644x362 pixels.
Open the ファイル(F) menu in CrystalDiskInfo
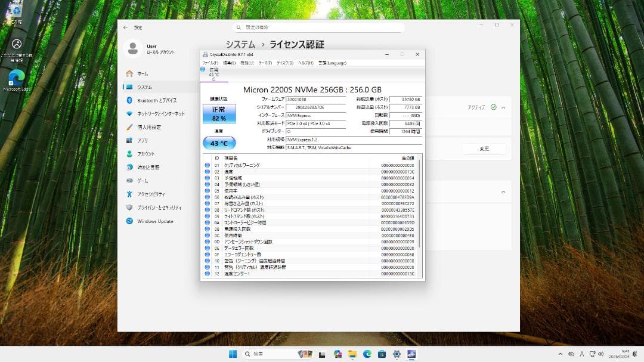click(210, 63)
